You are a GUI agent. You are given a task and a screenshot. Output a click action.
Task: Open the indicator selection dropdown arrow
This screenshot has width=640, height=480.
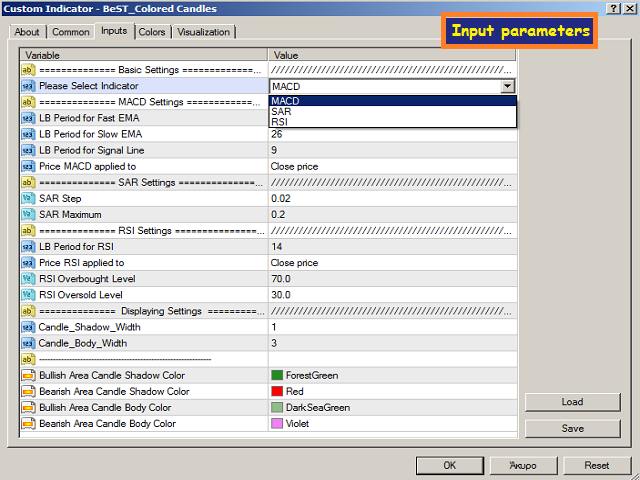(x=508, y=87)
